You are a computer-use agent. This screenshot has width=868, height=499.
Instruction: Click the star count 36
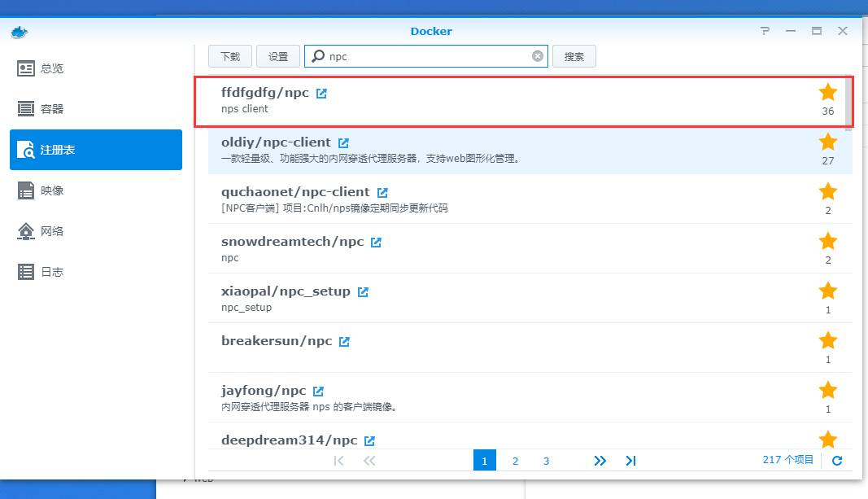[828, 112]
